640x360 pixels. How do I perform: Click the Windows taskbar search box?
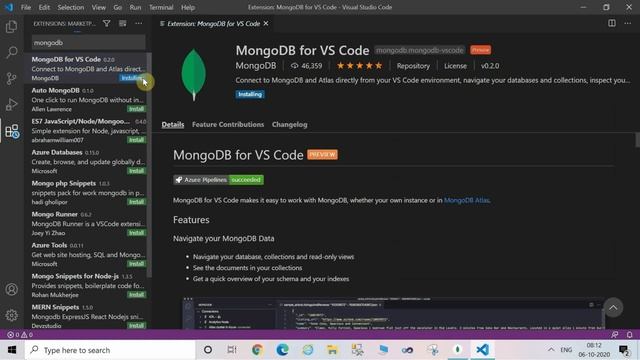tap(110, 350)
